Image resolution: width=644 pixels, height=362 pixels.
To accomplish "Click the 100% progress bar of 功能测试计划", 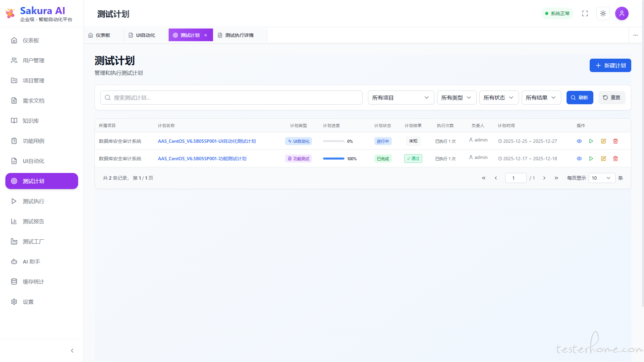I will [x=334, y=159].
